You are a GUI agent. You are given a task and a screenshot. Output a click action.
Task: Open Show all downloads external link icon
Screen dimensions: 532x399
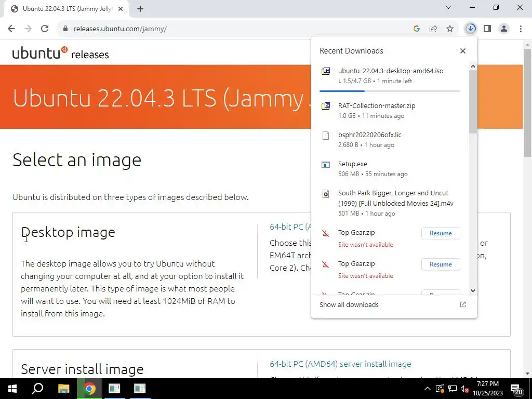[463, 304]
